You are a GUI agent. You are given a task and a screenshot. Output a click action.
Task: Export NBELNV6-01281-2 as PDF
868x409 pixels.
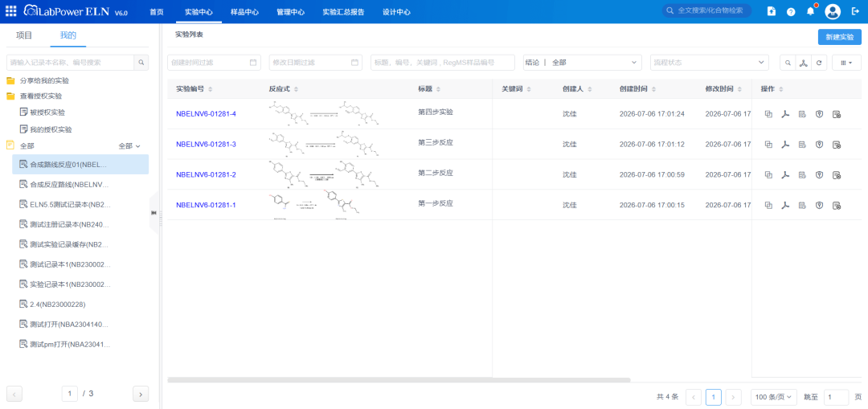[x=784, y=175]
